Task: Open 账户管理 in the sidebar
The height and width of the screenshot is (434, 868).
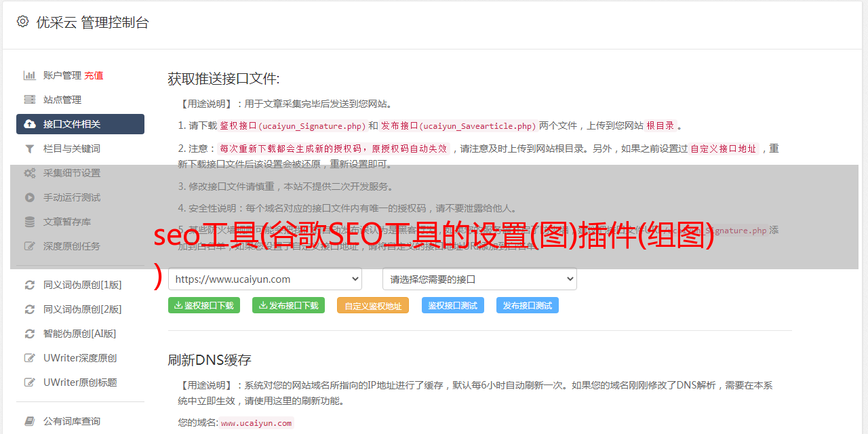Action: click(x=62, y=75)
